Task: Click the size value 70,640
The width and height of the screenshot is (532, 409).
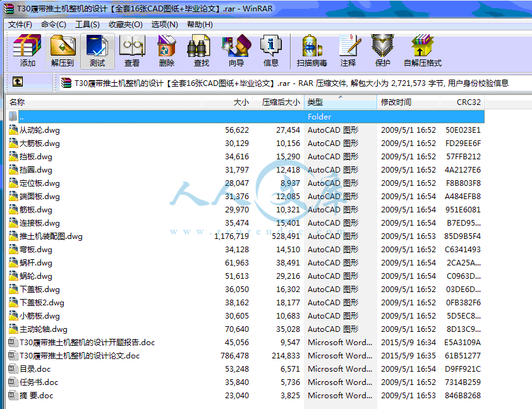Action: pos(237,329)
